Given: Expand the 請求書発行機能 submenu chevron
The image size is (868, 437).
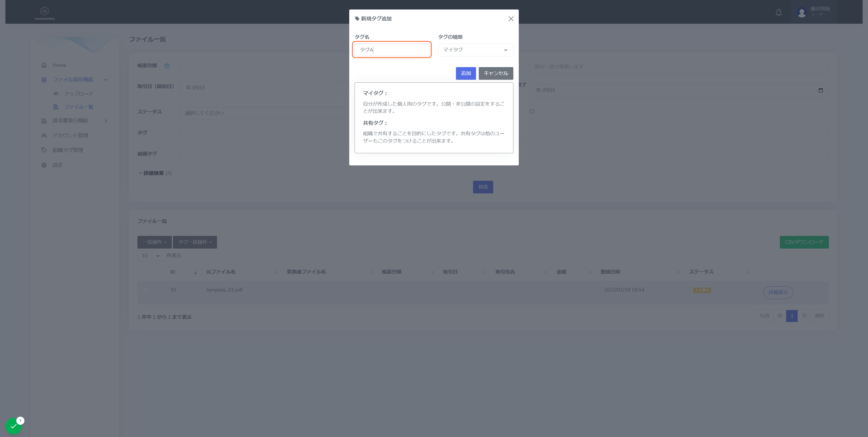Looking at the screenshot, I should pos(106,121).
